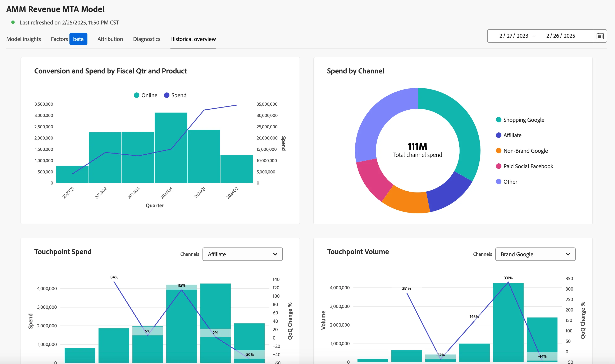Click the Last refreshed status text
This screenshot has width=615, height=364.
(x=69, y=23)
